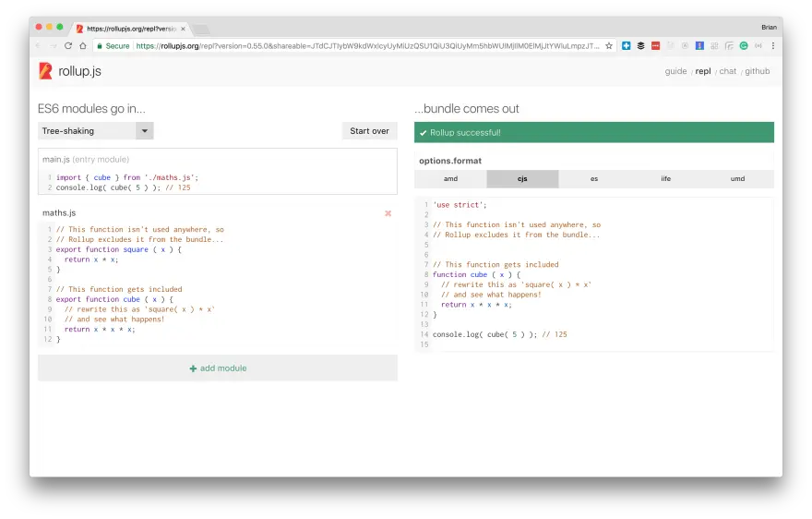Navigate forward in browser
The image size is (812, 519).
[53, 45]
